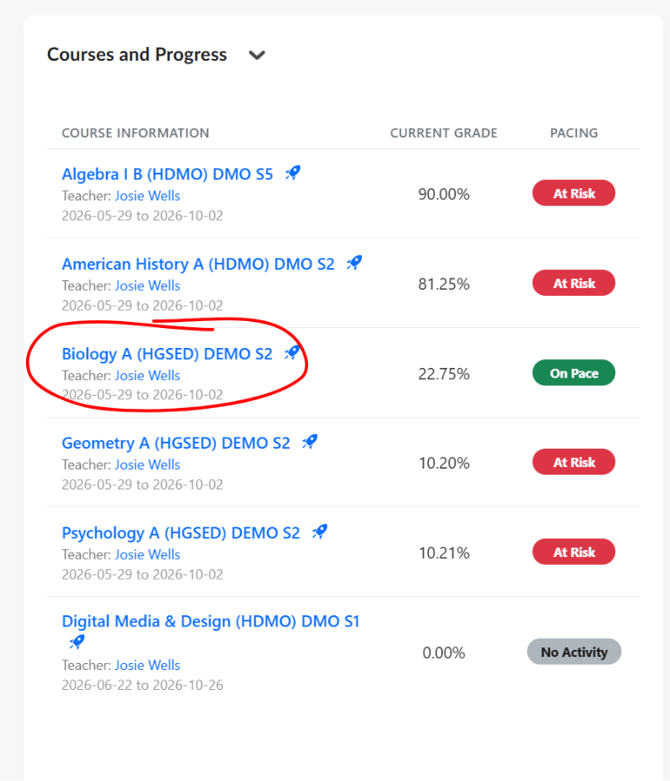
Task: Click the On Pace badge for Biology A
Action: coord(574,373)
